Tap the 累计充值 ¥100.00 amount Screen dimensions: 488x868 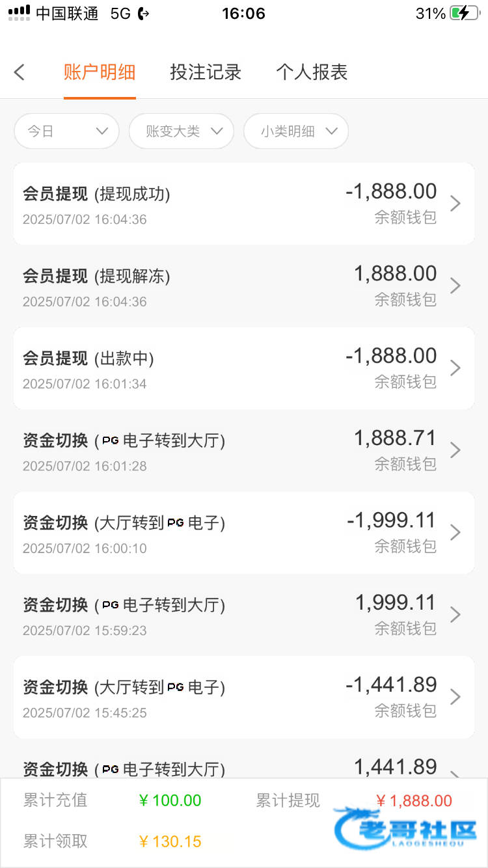[170, 801]
